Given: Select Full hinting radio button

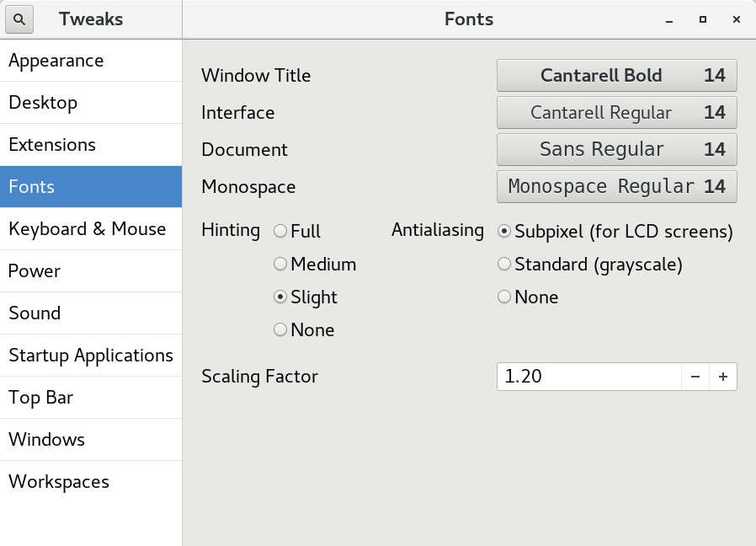Looking at the screenshot, I should click(x=280, y=231).
